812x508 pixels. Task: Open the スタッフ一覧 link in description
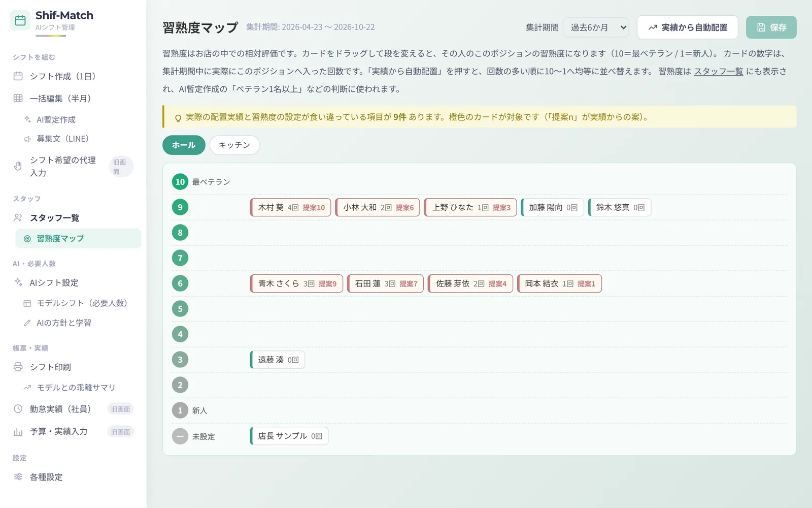pyautogui.click(x=719, y=71)
